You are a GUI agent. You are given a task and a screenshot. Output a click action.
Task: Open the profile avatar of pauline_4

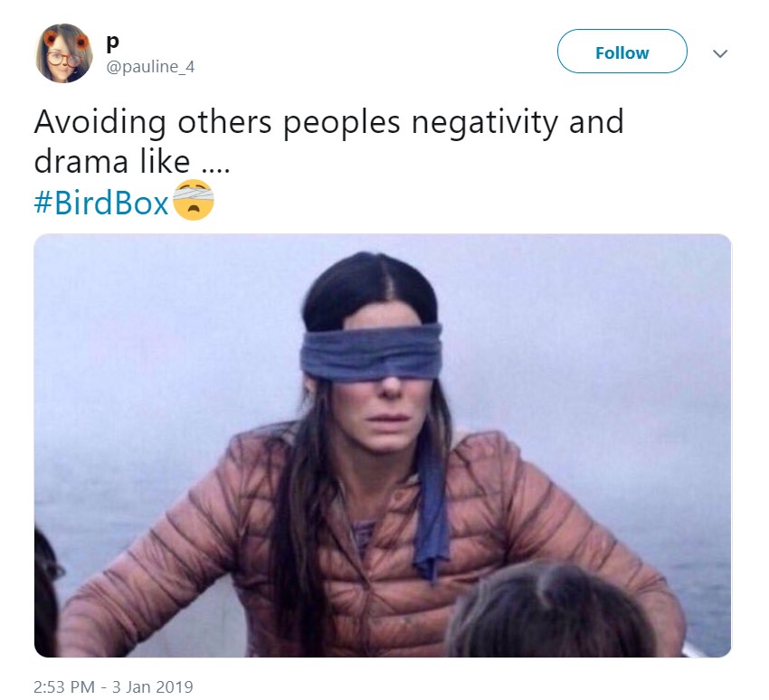64,53
